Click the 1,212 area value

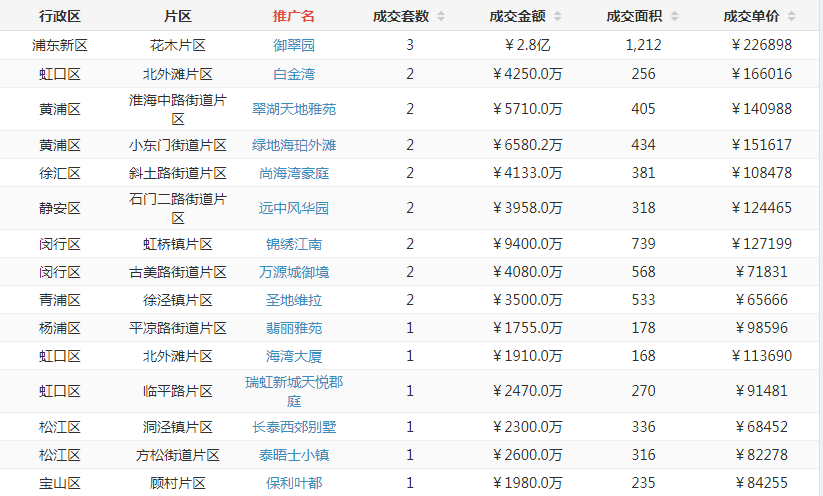(x=643, y=45)
